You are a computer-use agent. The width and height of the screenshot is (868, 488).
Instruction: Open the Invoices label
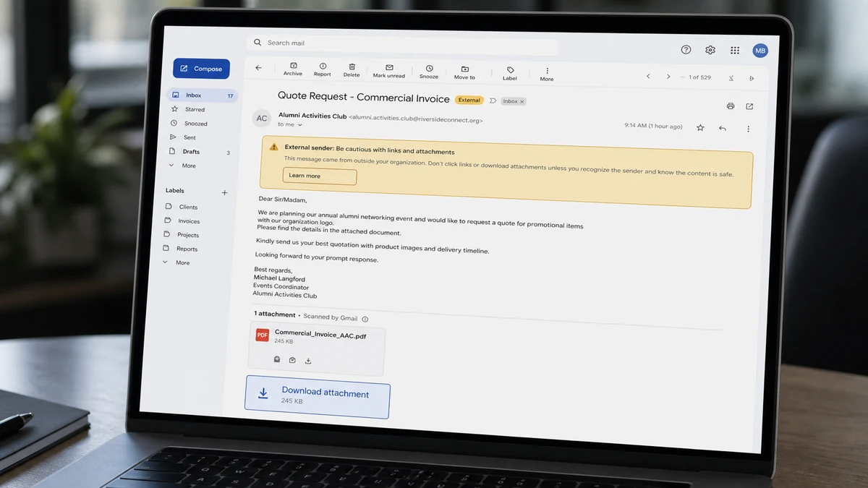182,221
